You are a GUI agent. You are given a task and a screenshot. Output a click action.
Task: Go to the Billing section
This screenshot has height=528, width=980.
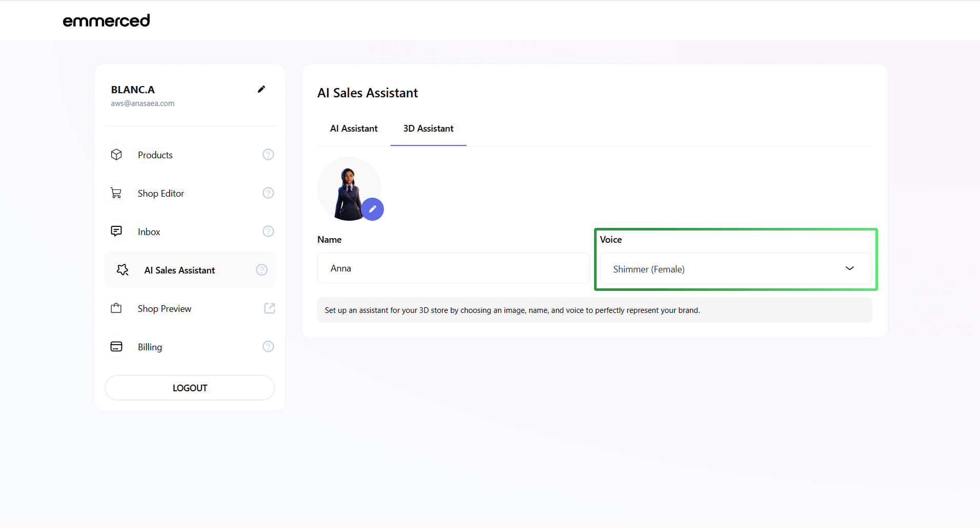(x=150, y=347)
